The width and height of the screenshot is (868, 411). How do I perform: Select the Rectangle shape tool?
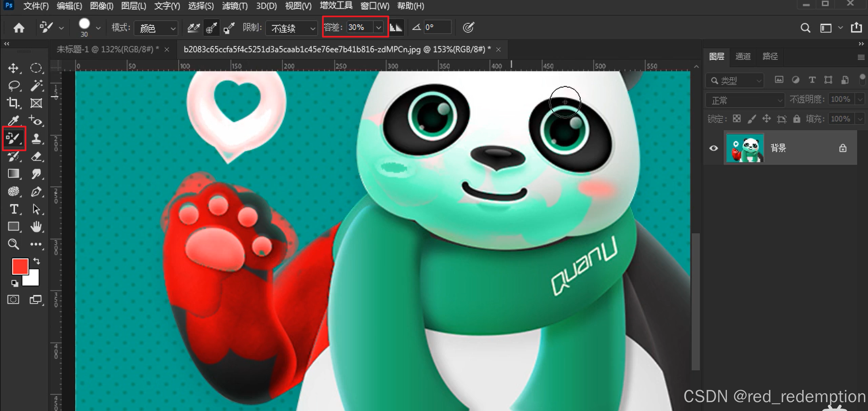[14, 227]
